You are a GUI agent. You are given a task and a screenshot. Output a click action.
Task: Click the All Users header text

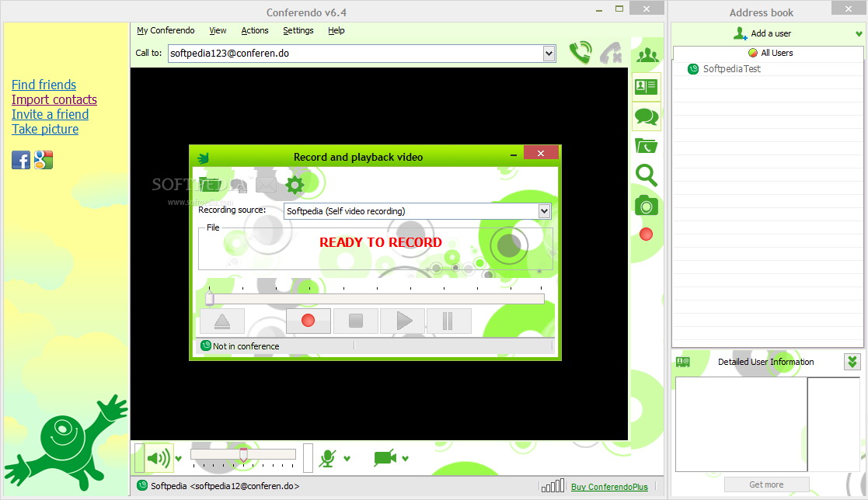click(x=776, y=53)
